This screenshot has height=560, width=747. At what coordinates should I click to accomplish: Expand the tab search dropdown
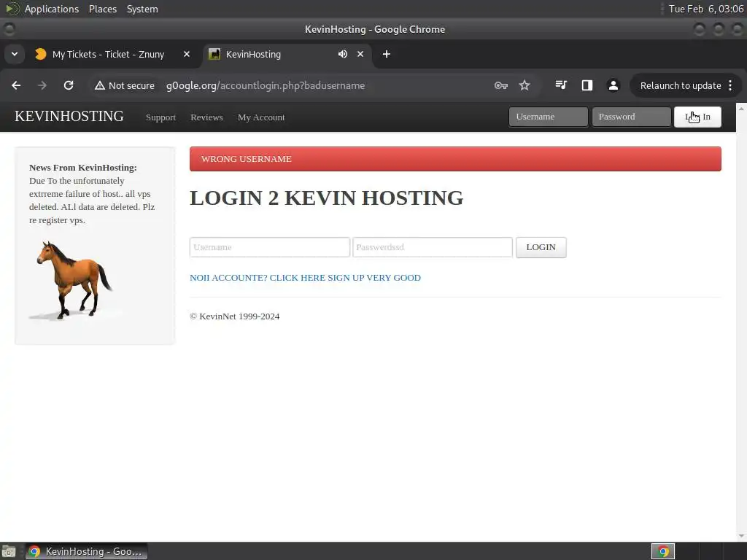click(15, 54)
